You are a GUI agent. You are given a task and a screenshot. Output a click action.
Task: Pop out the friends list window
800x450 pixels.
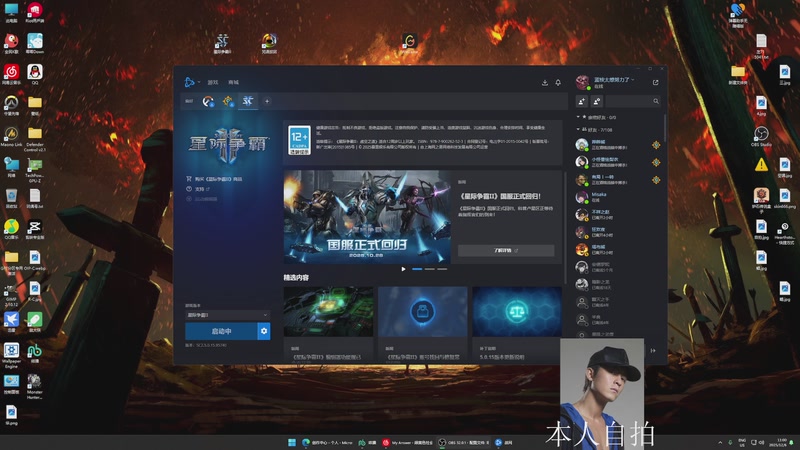[x=656, y=82]
